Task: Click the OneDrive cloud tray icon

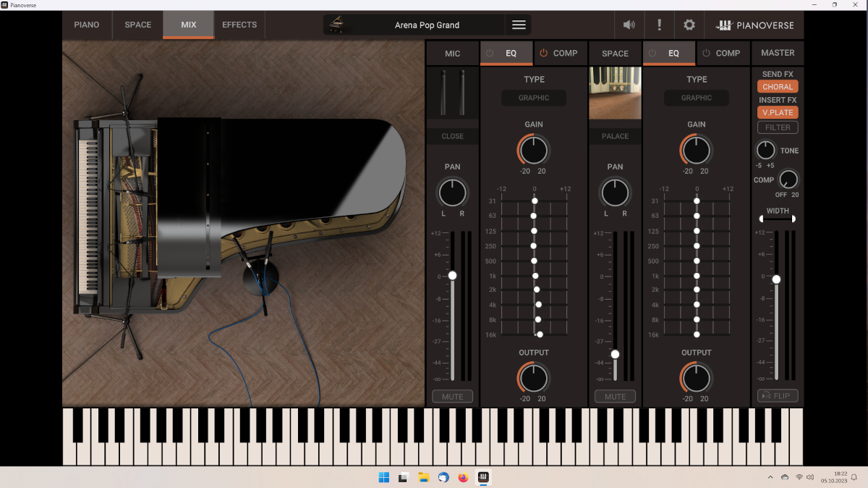Action: click(785, 477)
